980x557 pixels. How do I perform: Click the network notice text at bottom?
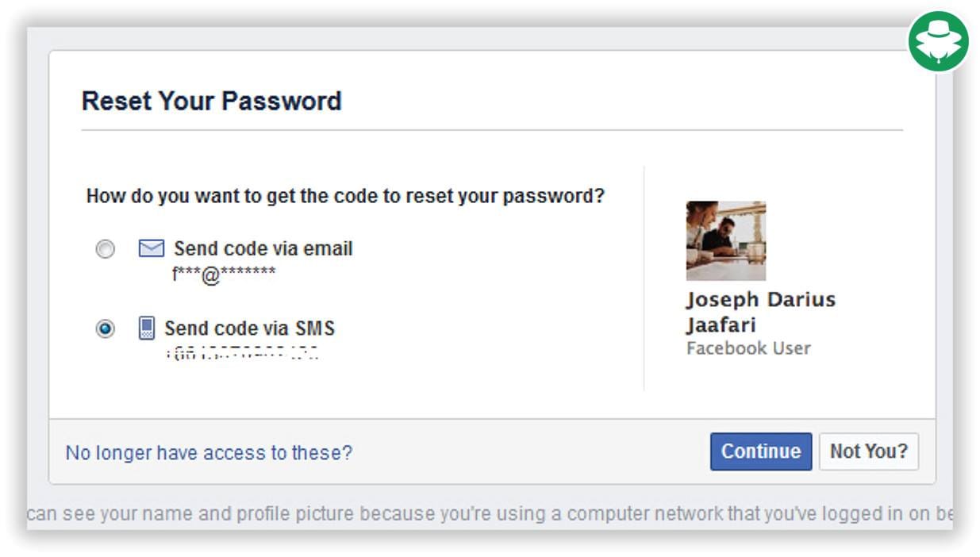(490, 513)
